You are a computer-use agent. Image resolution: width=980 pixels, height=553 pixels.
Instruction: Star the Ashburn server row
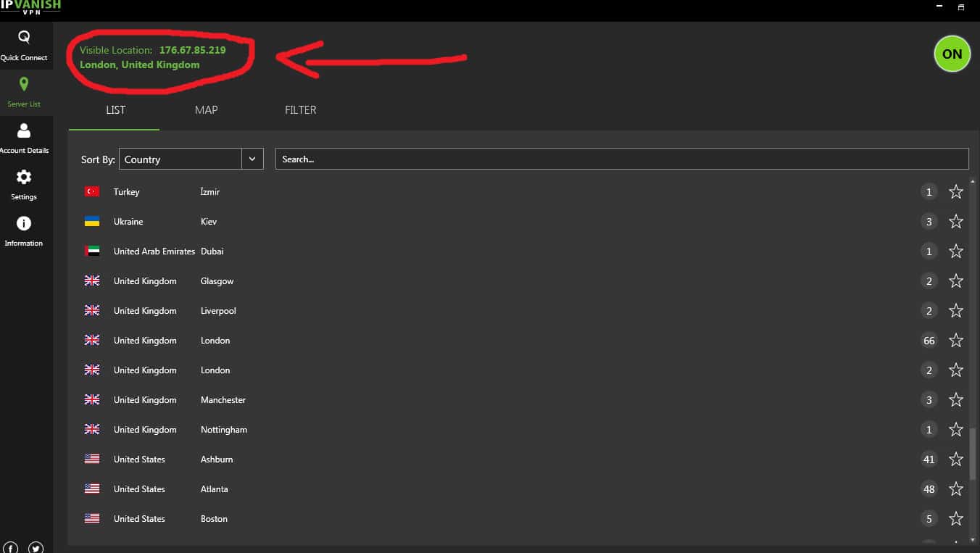[956, 460]
